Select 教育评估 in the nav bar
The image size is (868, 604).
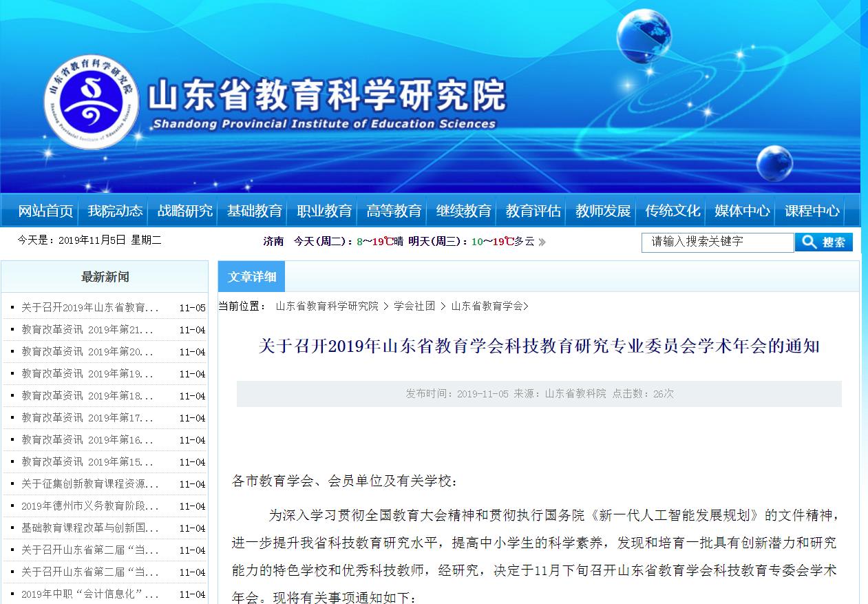coord(533,211)
